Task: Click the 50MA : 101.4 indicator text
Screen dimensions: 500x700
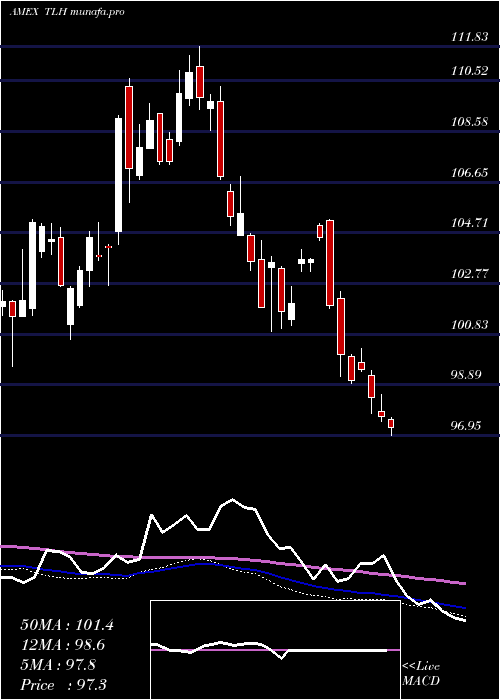Action: tap(67, 625)
